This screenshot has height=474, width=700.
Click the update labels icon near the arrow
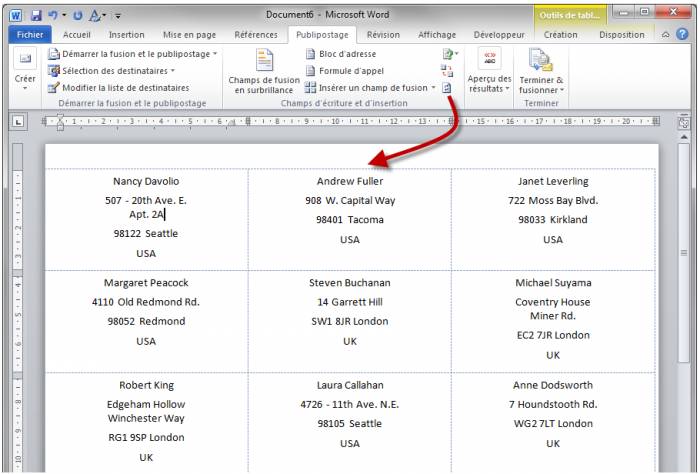[447, 87]
